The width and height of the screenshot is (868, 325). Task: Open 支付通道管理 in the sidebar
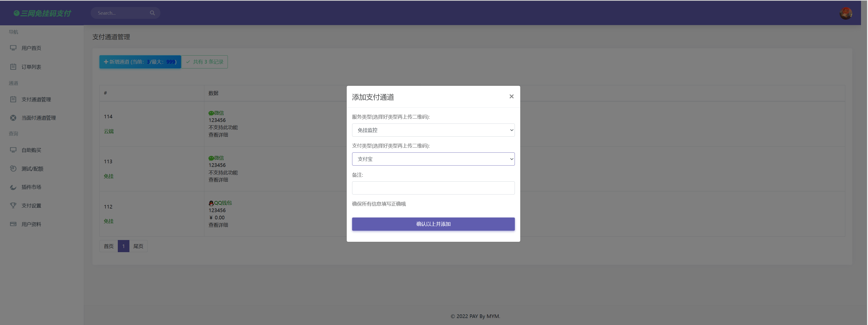(36, 99)
